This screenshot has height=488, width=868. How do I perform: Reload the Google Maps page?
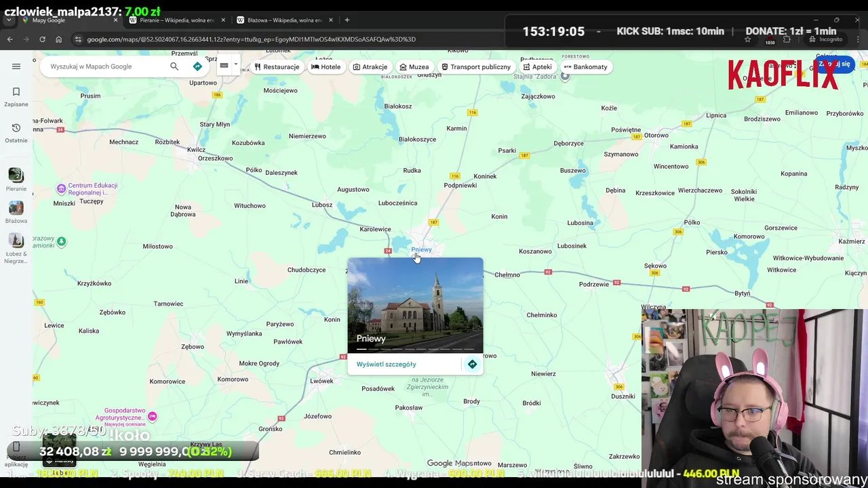click(x=42, y=39)
